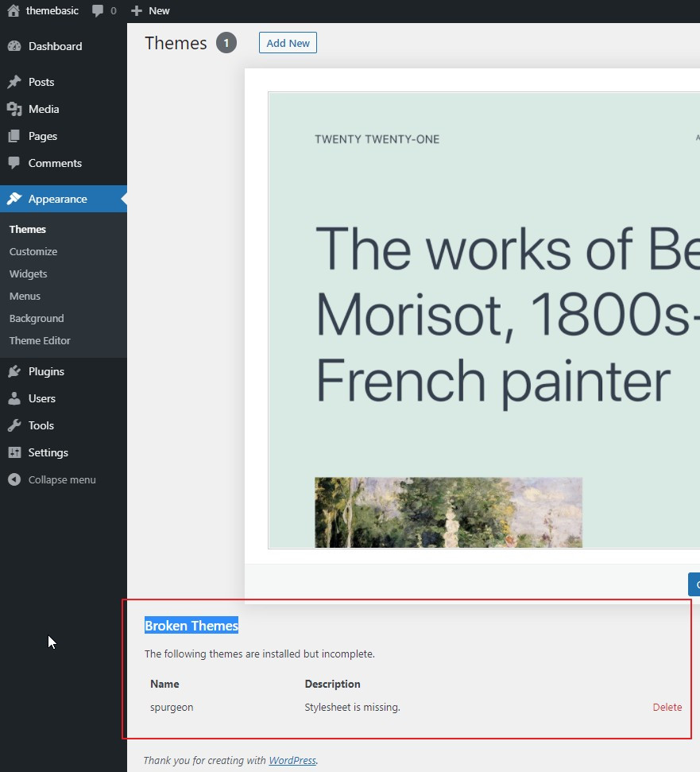This screenshot has width=700, height=772.
Task: Collapse the admin sidebar menu
Action: [62, 479]
